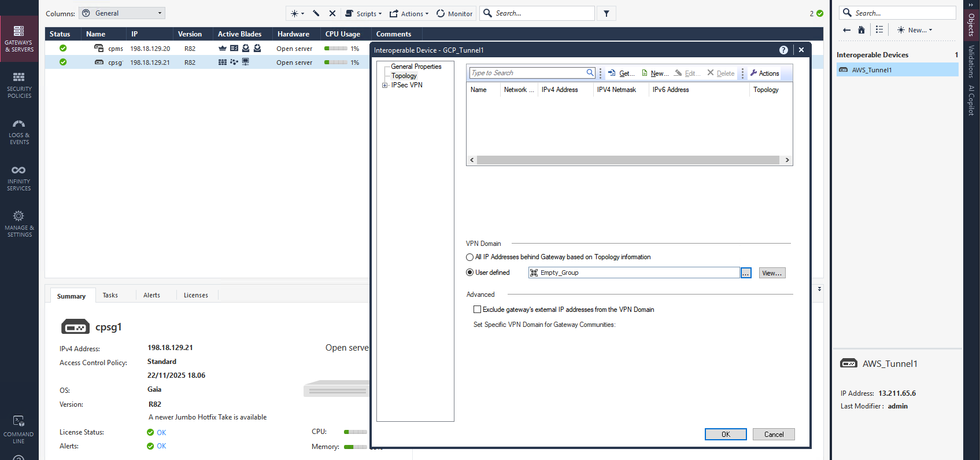Click the horizontal scrollbar in the topology table
This screenshot has height=460, width=980.
point(628,160)
